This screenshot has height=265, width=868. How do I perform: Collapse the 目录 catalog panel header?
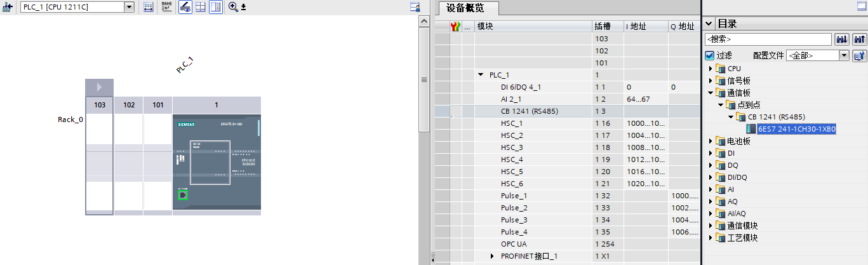pos(709,24)
